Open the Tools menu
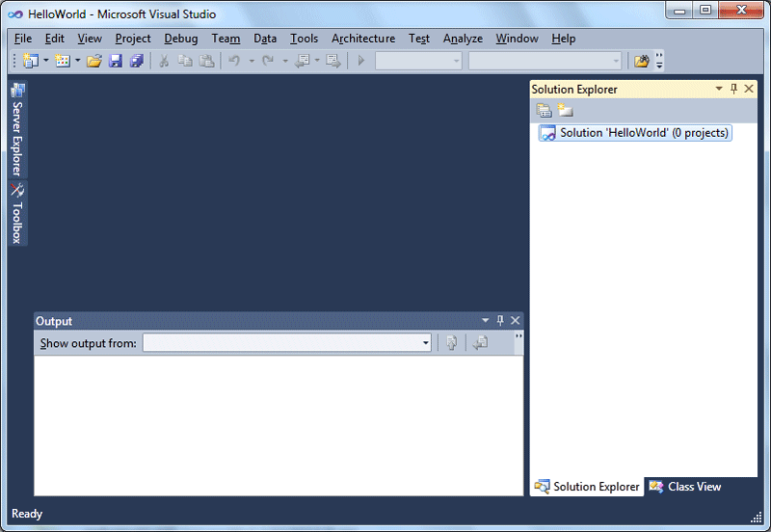 pos(304,39)
